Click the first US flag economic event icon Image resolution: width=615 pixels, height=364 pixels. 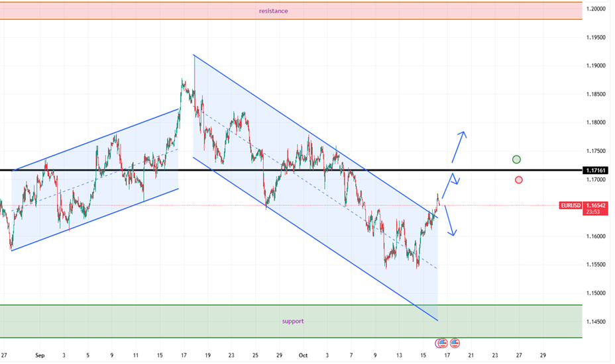pyautogui.click(x=441, y=343)
